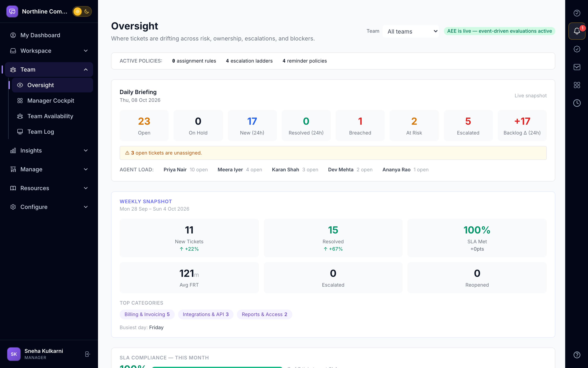Switch to light mode sun toggle
Image resolution: width=588 pixels, height=368 pixels.
(78, 11)
